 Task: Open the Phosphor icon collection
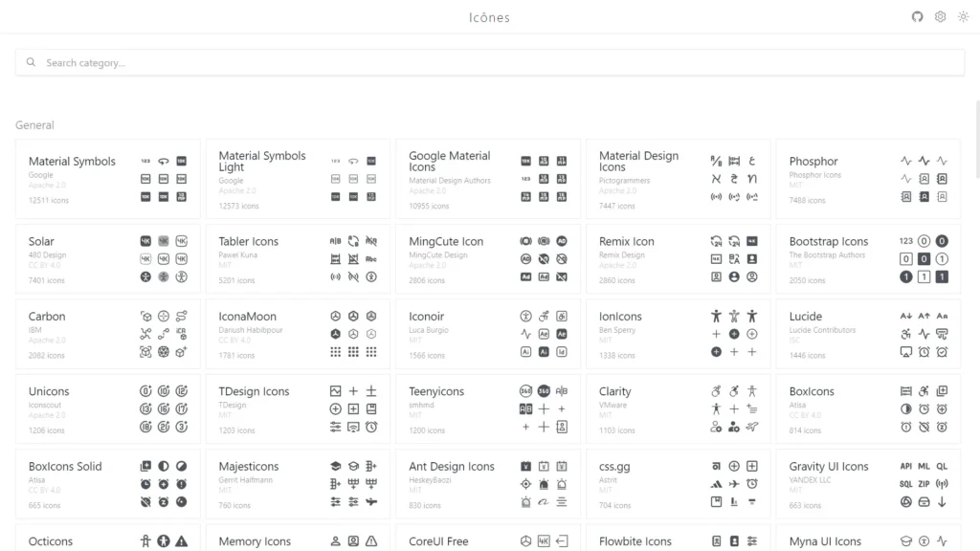(x=868, y=179)
